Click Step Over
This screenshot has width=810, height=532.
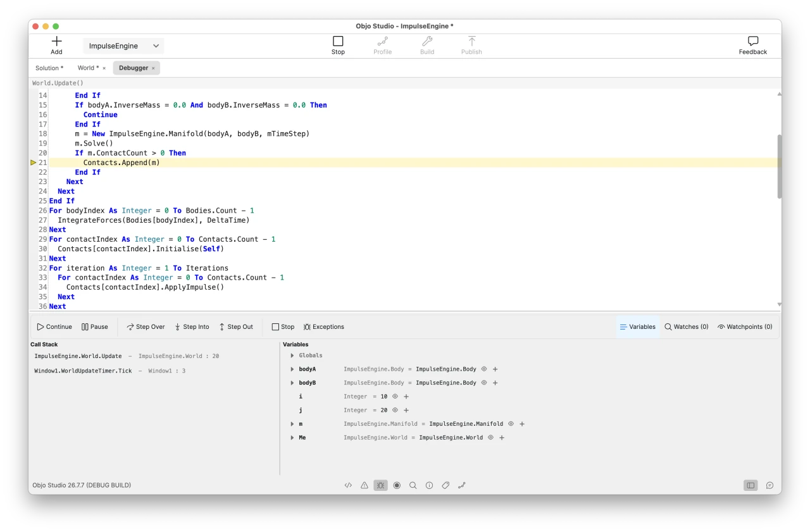point(146,327)
